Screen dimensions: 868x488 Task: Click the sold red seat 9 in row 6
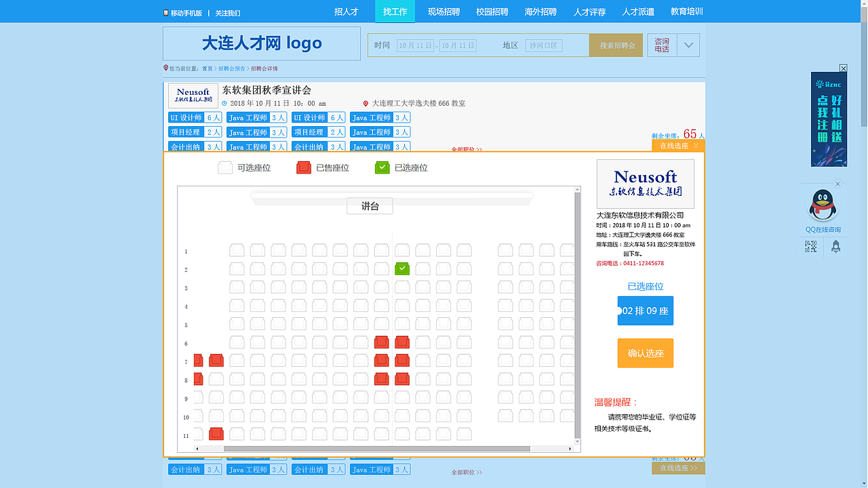click(x=402, y=342)
